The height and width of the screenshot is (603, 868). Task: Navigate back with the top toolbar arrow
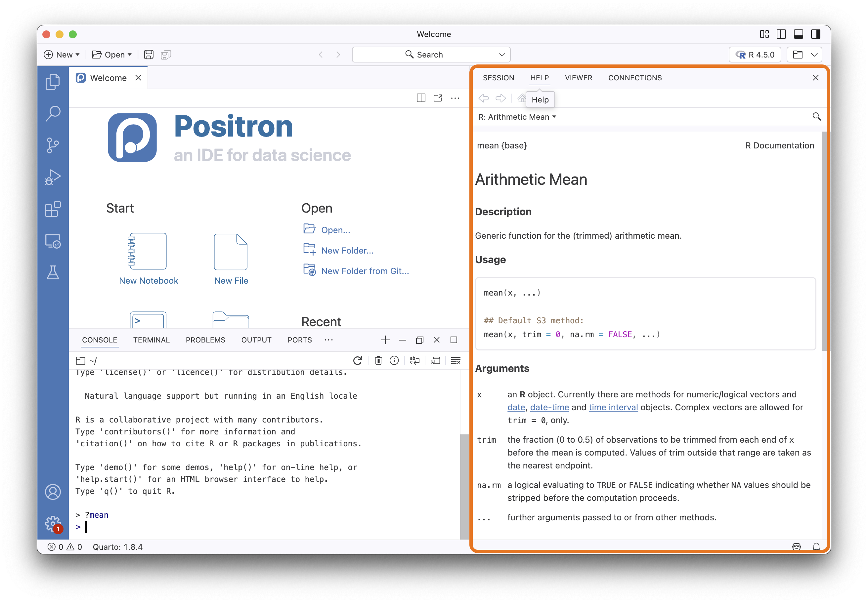click(x=321, y=55)
